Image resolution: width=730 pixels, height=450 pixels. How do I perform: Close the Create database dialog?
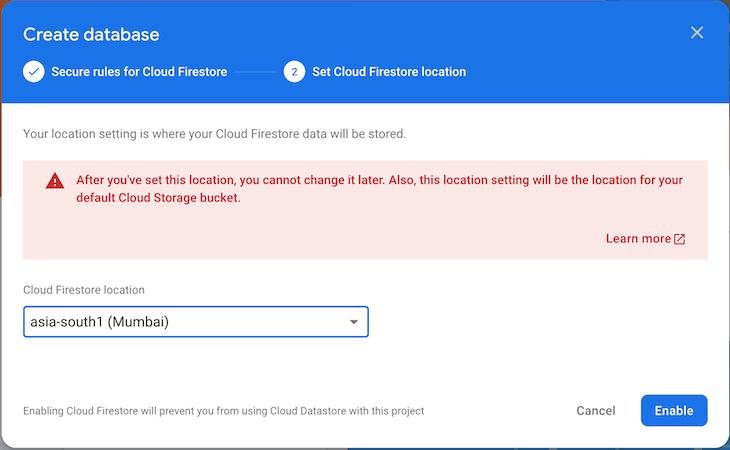pos(697,33)
